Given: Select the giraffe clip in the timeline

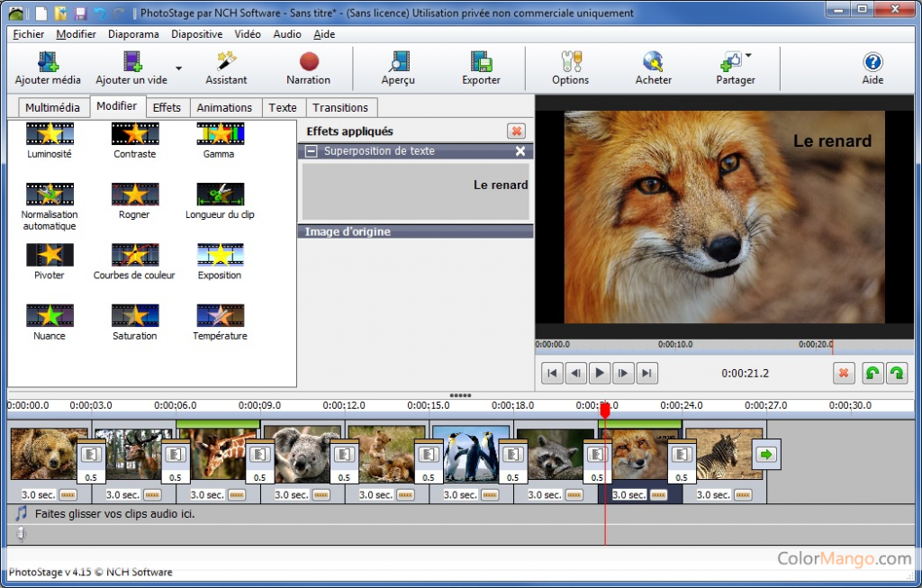Looking at the screenshot, I should click(218, 453).
